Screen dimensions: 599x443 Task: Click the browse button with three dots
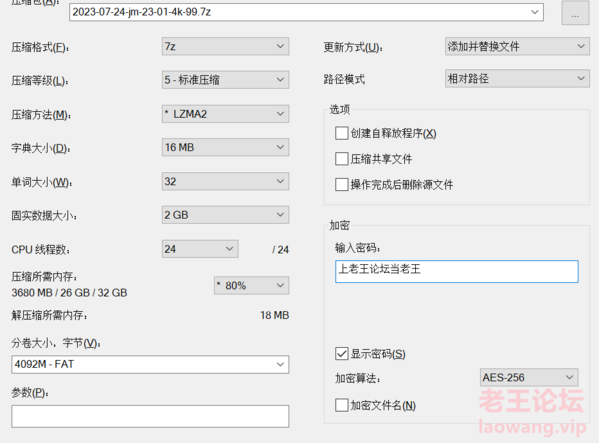575,13
